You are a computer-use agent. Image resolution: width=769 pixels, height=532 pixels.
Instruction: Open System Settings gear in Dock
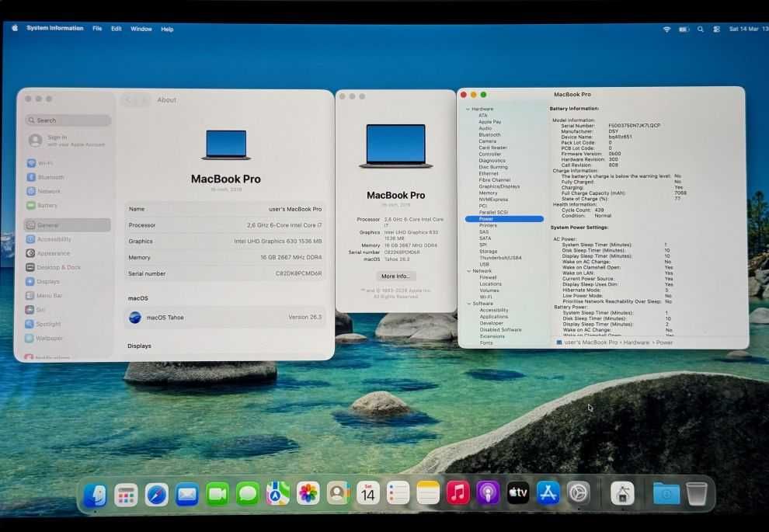(x=579, y=493)
